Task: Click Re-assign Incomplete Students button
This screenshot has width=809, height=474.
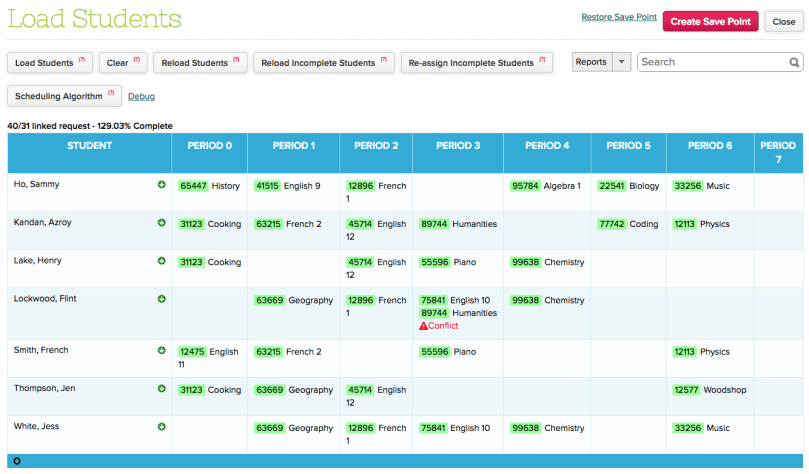Action: pyautogui.click(x=477, y=63)
